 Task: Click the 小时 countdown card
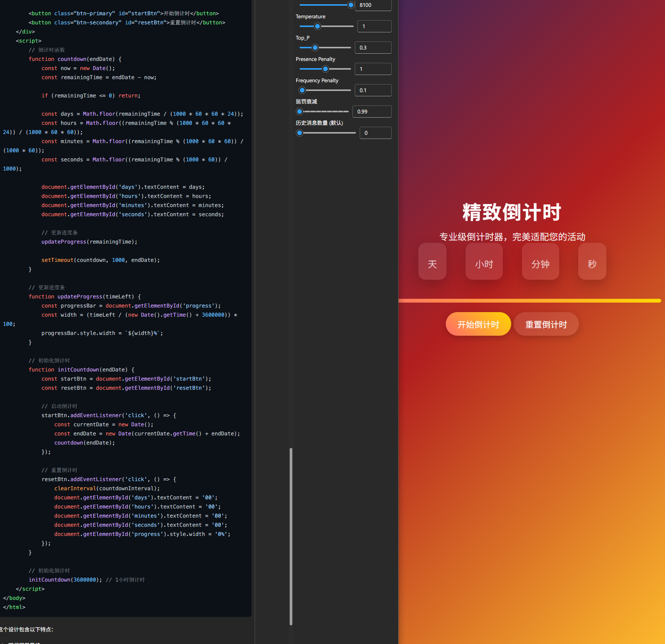tap(484, 261)
